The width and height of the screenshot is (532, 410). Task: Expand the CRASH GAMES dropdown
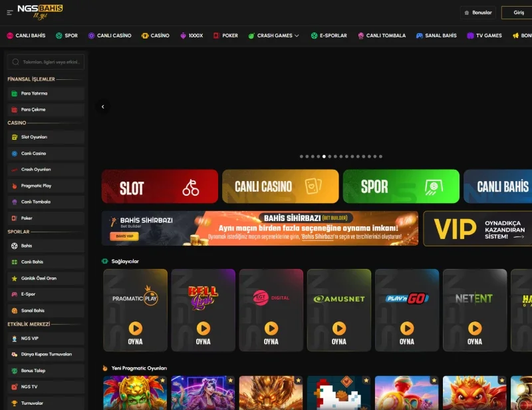(x=273, y=35)
